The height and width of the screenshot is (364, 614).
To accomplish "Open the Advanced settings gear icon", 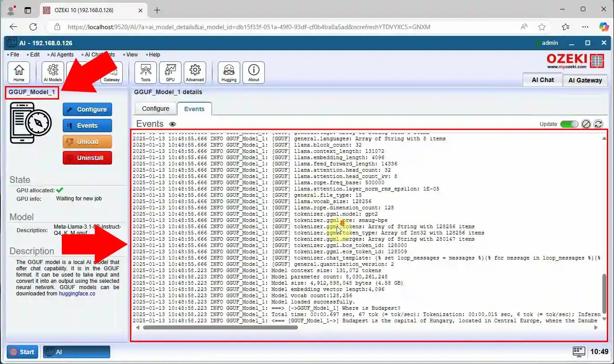I will coord(195,73).
